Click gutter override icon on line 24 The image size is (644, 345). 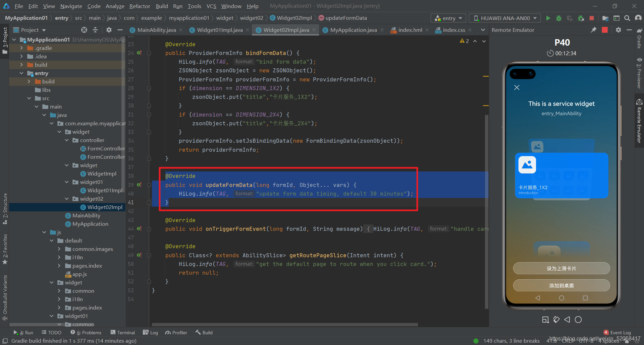139,53
